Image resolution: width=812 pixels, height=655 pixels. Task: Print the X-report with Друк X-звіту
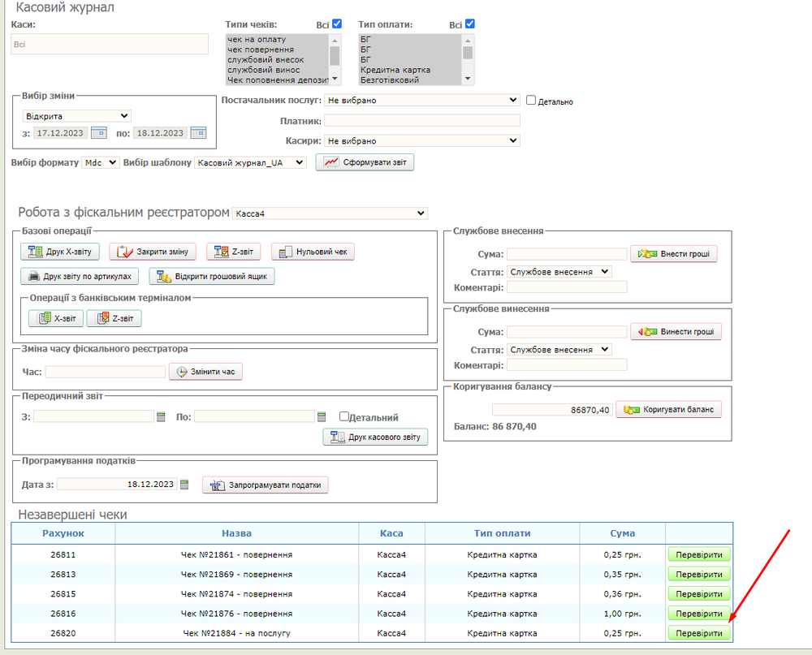61,252
